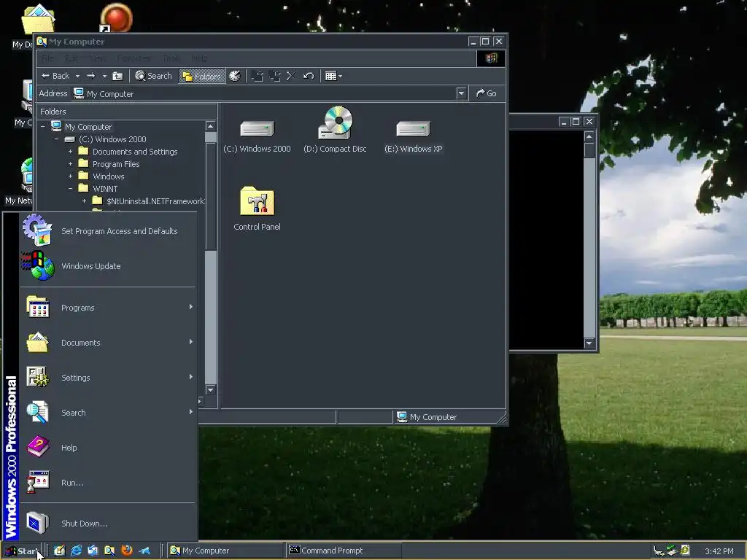Select the WINNT folder in the tree
The width and height of the screenshot is (747, 560).
(105, 189)
